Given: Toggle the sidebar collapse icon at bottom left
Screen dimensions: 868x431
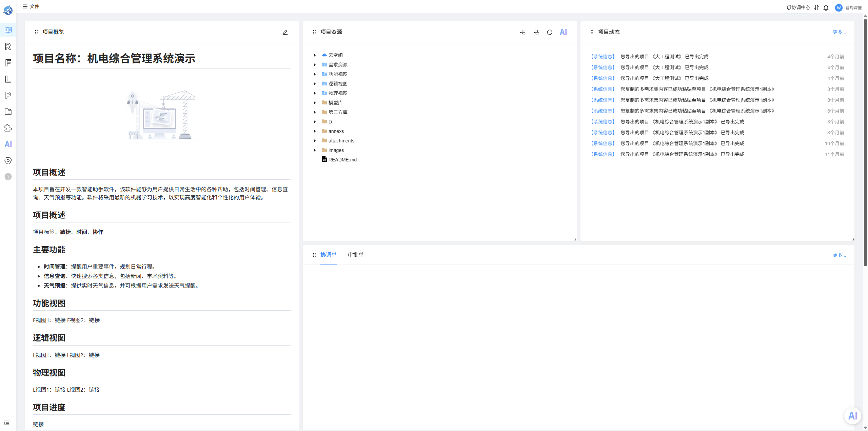Looking at the screenshot, I should pyautogui.click(x=7, y=423).
